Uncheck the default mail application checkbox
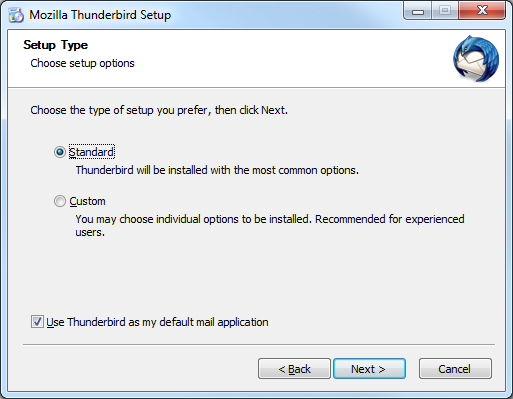Viewport: 513px width, 399px height. (x=37, y=322)
